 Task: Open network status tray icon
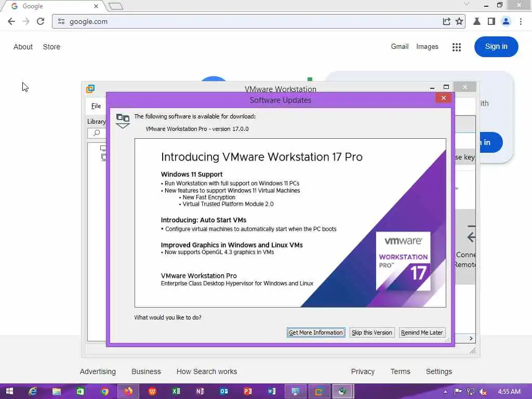coord(470,392)
